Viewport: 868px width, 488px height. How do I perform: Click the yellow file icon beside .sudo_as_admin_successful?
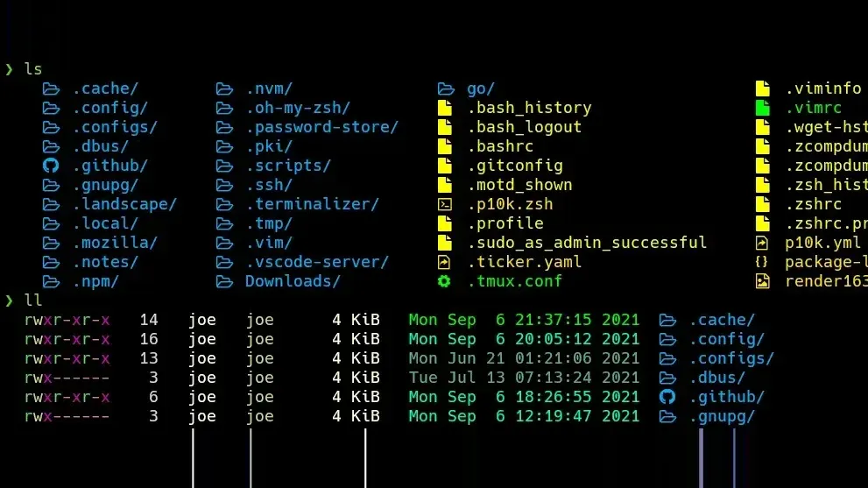445,243
